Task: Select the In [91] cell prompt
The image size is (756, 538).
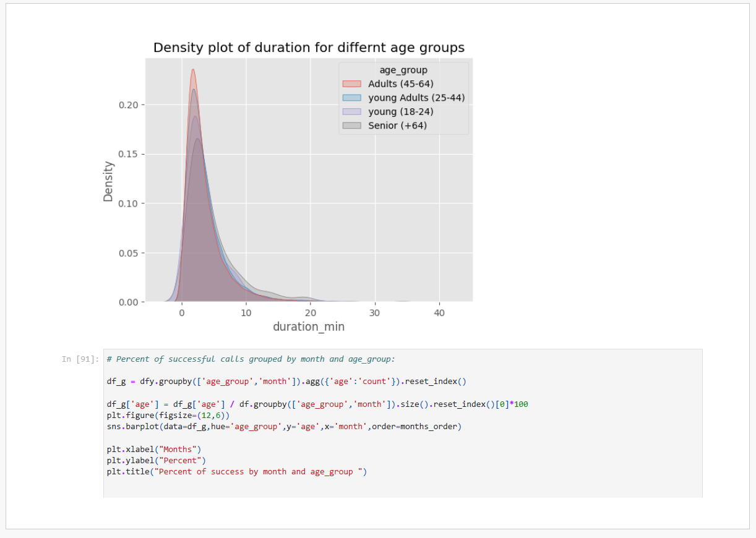Action: point(80,359)
